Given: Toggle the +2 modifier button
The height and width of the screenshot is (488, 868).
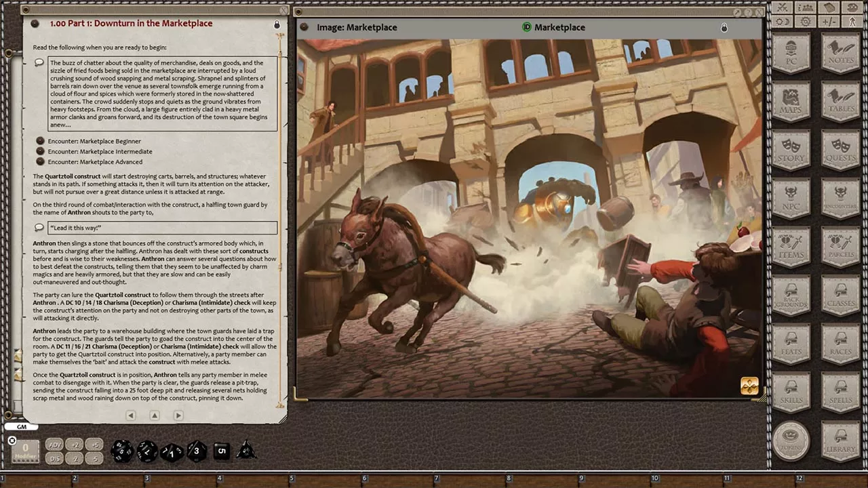Looking at the screenshot, I should point(75,445).
